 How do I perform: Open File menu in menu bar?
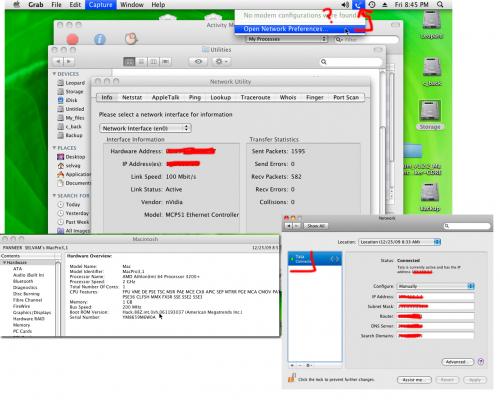(x=56, y=5)
